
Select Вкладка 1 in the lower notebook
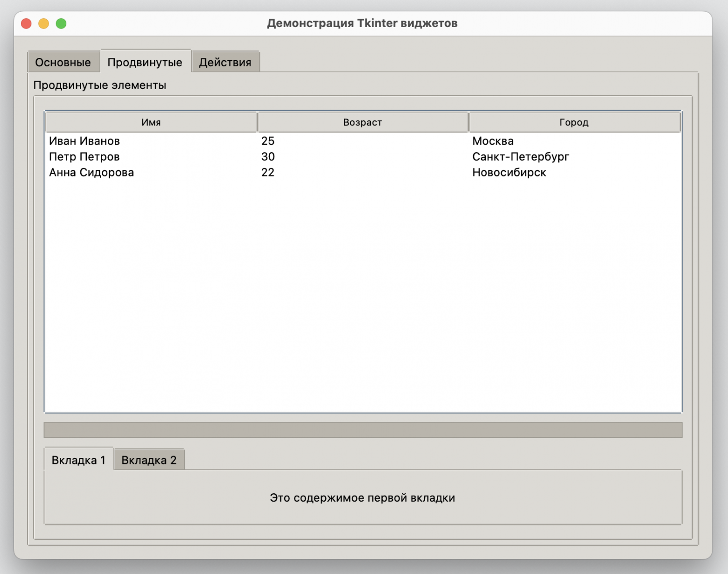(x=78, y=460)
